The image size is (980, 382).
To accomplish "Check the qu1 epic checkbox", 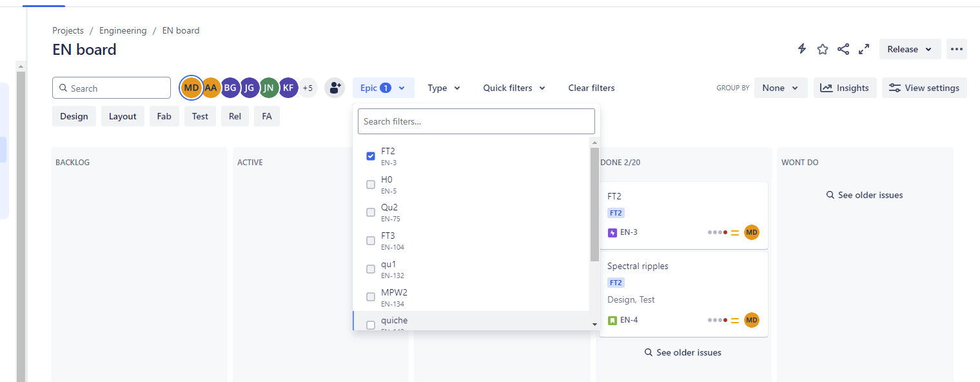I will 371,269.
